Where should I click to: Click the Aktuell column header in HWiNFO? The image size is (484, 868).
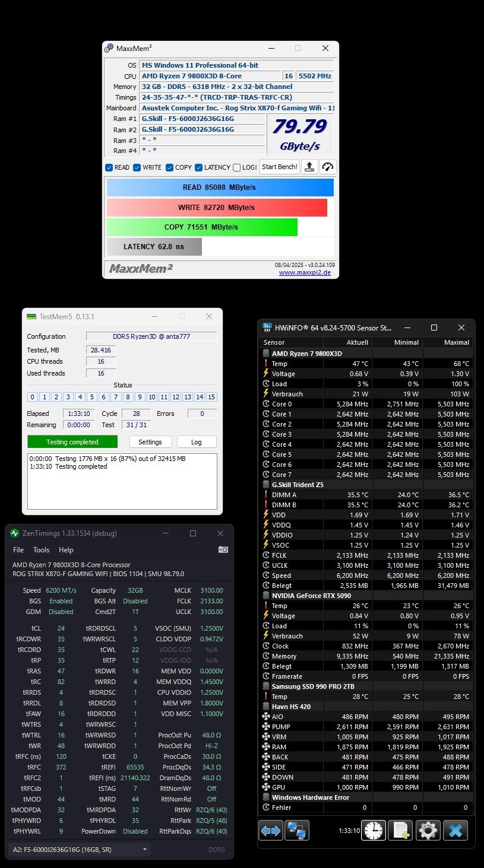[x=348, y=342]
